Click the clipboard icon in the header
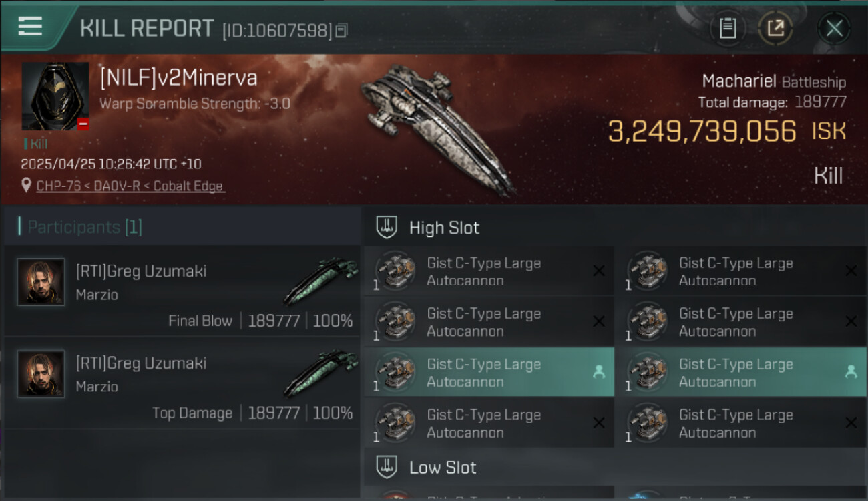This screenshot has height=501, width=868. (x=728, y=28)
